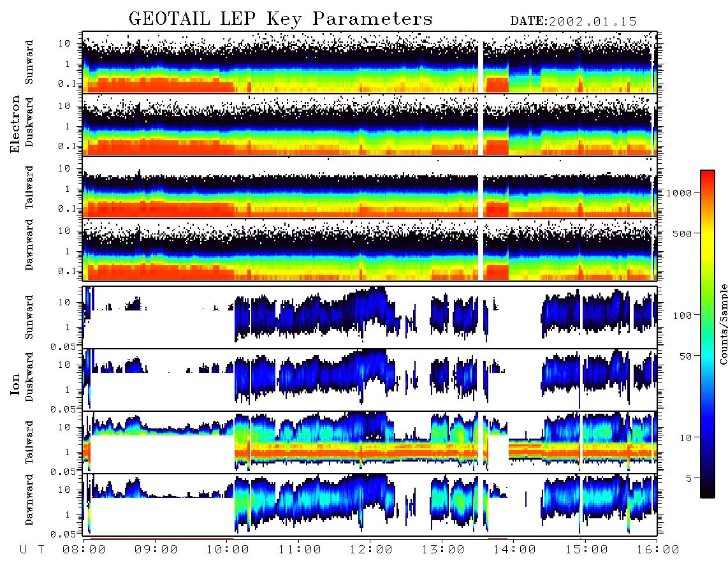
Task: Select the Electron Duskward panel label
Action: (x=29, y=122)
